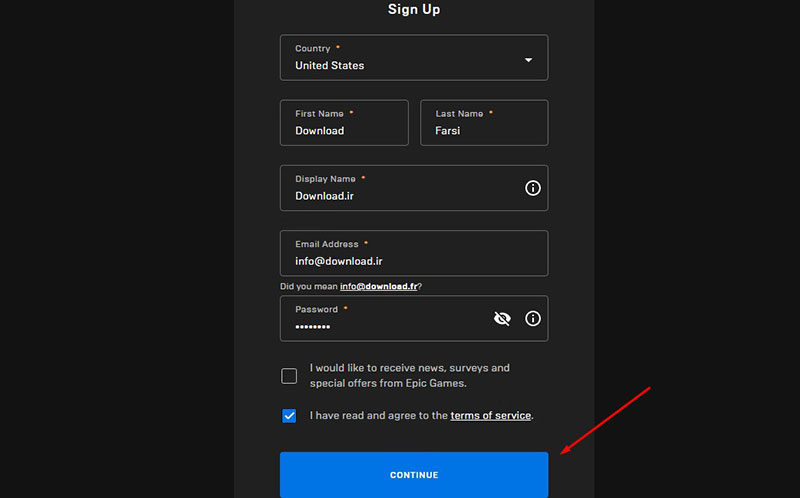Focus the Display Name input field
The image size is (800, 498).
(414, 188)
